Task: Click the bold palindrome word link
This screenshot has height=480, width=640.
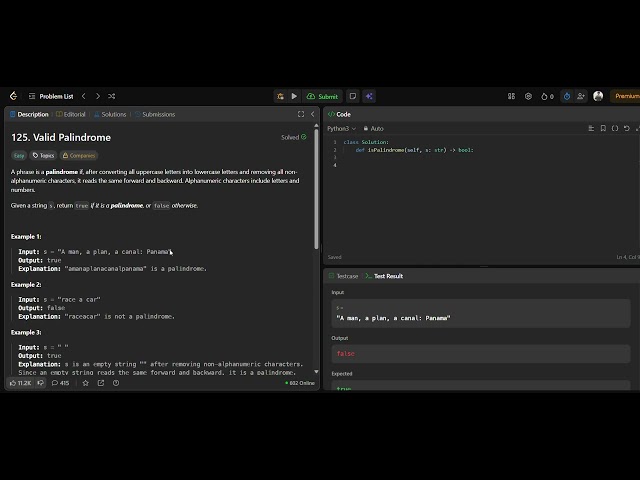Action: coord(62,172)
